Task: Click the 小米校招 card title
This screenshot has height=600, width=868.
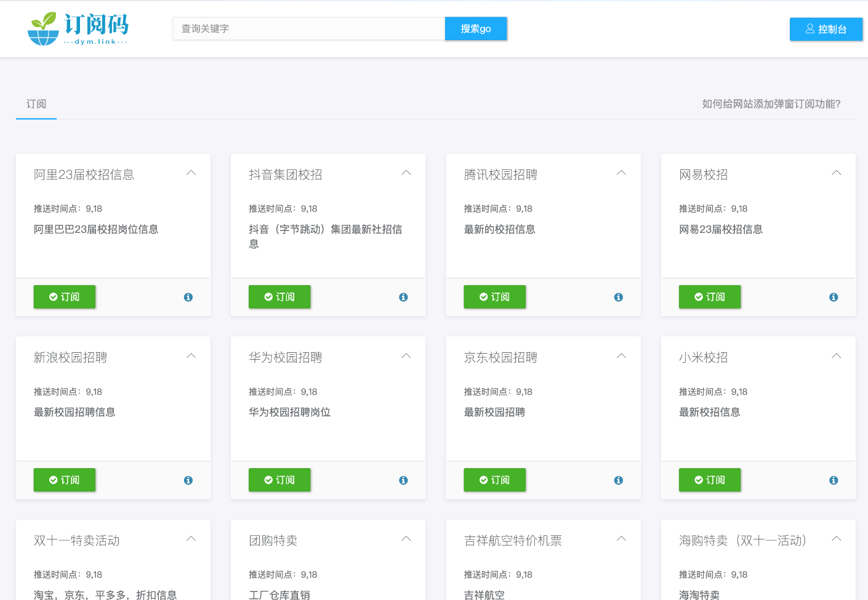Action: [x=704, y=358]
